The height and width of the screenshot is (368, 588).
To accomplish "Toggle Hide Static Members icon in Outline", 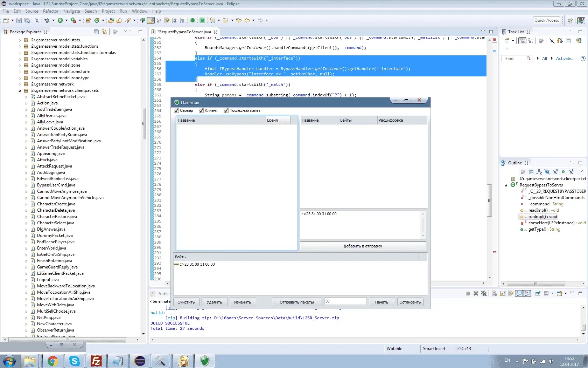I will coord(555,172).
